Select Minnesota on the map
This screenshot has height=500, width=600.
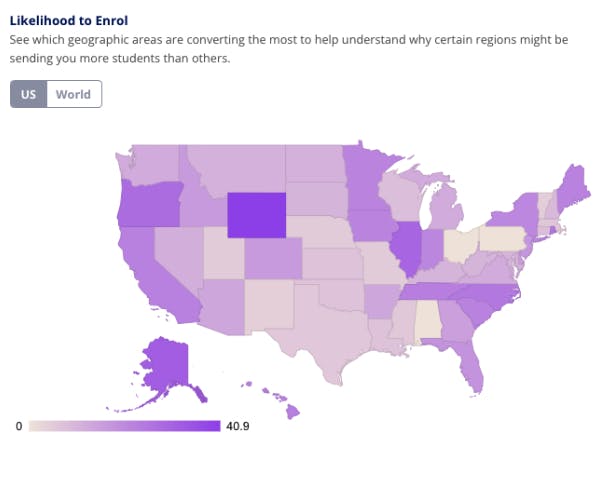(x=368, y=176)
